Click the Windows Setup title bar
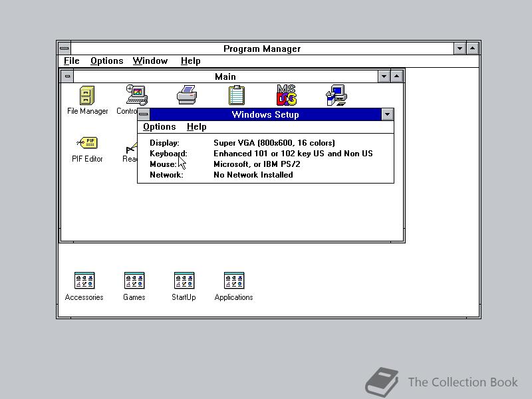This screenshot has width=532, height=399. coord(265,114)
